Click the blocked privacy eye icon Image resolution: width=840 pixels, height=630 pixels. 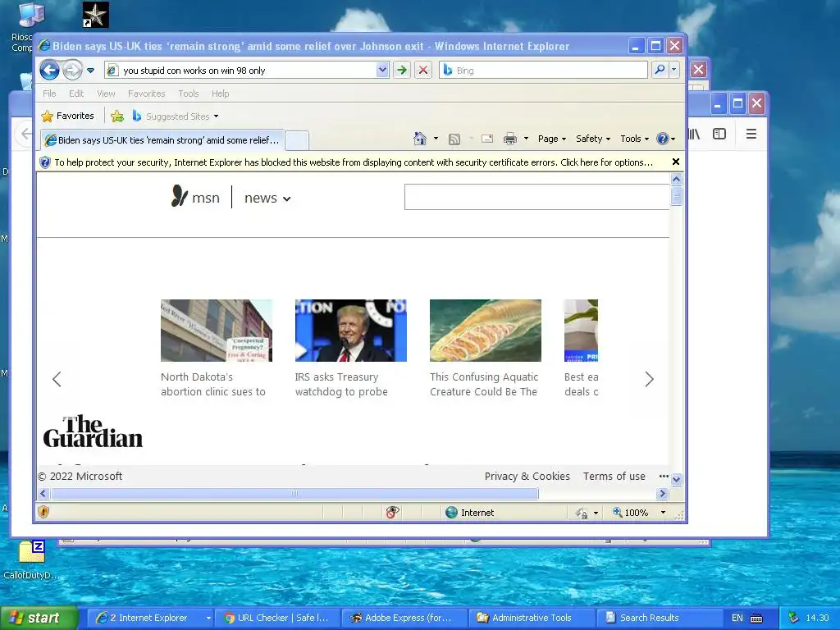pyautogui.click(x=392, y=512)
